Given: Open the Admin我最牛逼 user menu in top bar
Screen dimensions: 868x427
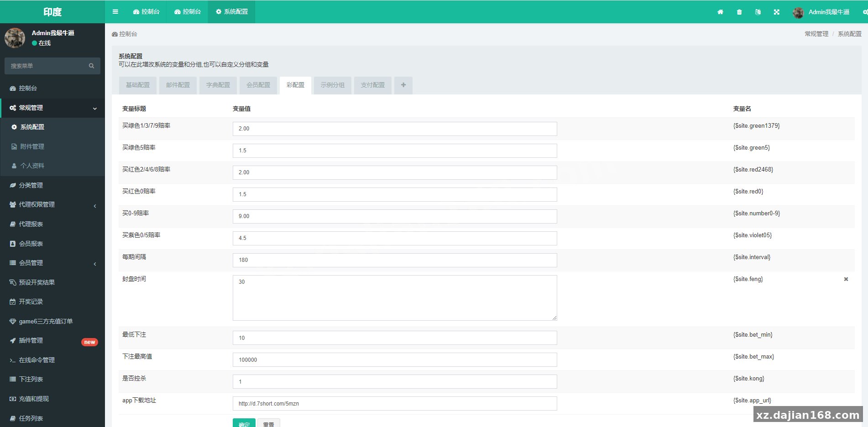Looking at the screenshot, I should pos(821,12).
